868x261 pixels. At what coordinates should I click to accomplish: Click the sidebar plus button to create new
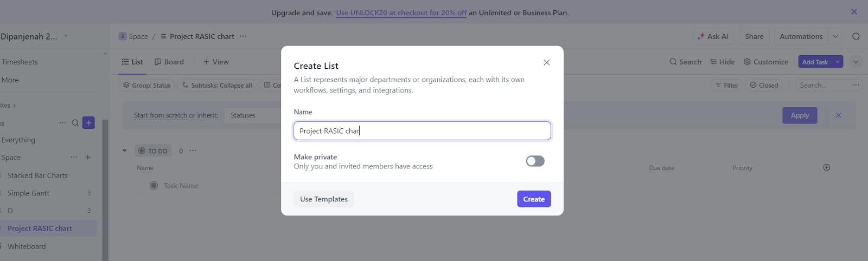pyautogui.click(x=88, y=123)
